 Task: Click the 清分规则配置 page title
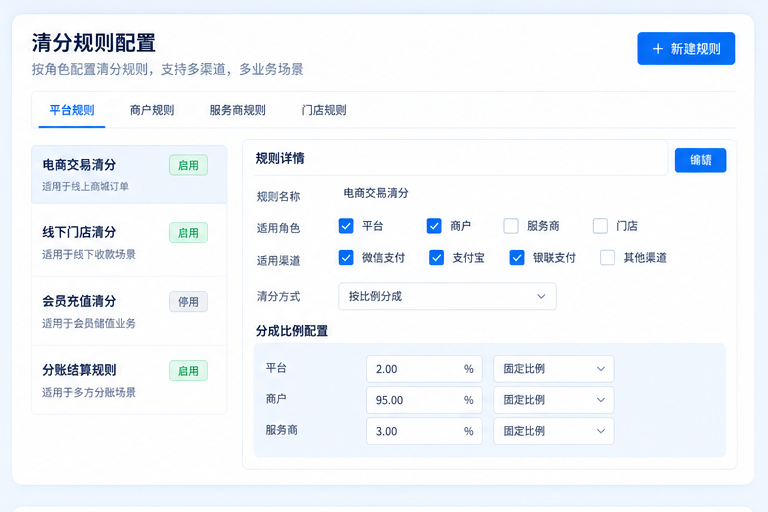click(94, 43)
